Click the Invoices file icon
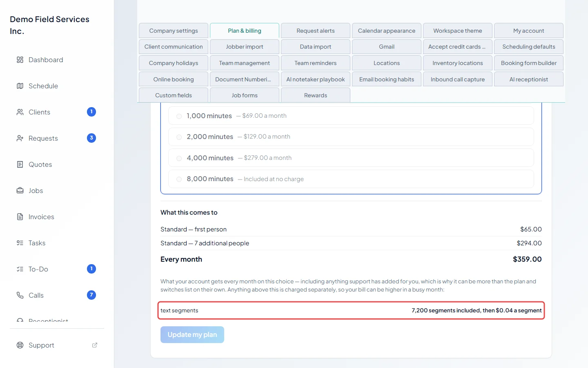This screenshot has height=368, width=588. point(20,217)
